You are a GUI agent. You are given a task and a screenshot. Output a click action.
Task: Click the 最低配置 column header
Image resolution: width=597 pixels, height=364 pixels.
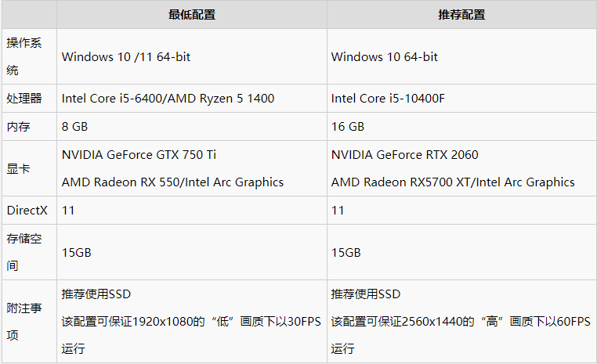pyautogui.click(x=192, y=15)
